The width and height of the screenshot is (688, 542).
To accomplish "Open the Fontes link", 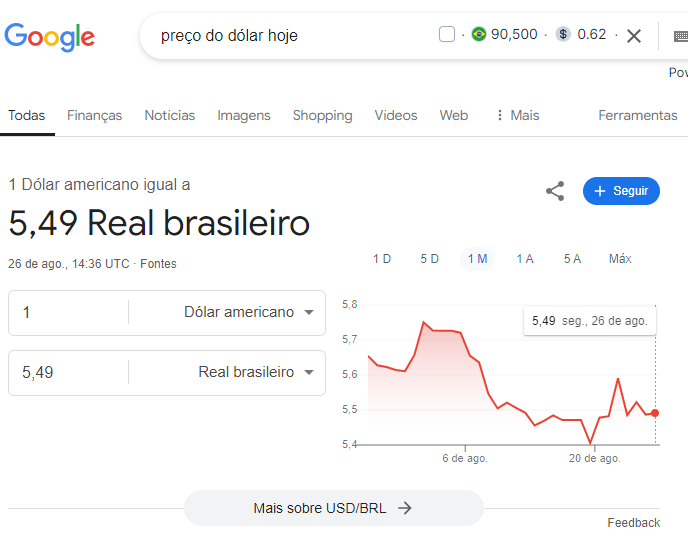I will tap(158, 264).
